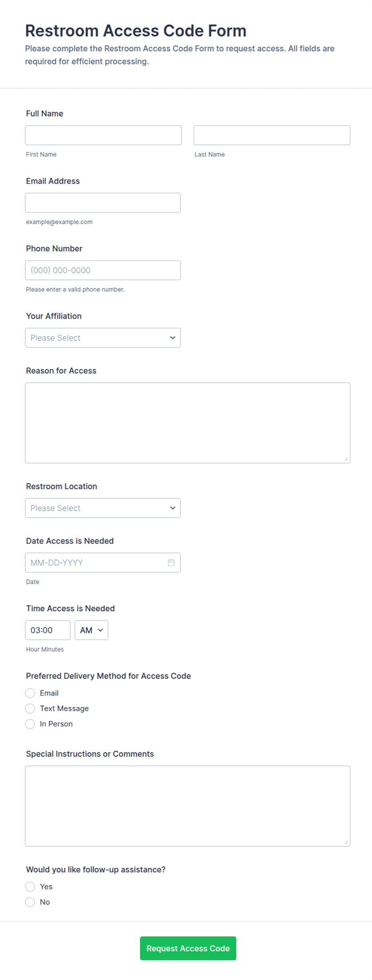Screen dimensions: 372x980
Task: Open the calendar date picker icon
Action: (x=171, y=562)
